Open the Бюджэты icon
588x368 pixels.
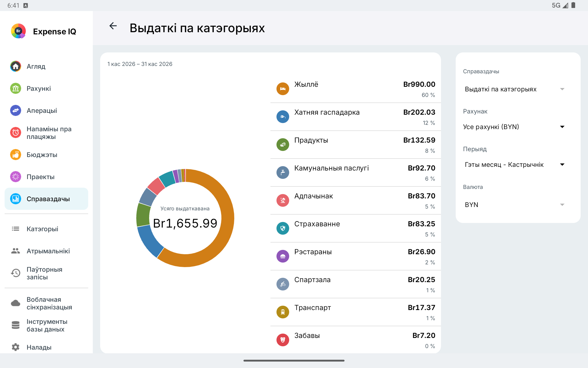[x=16, y=155]
